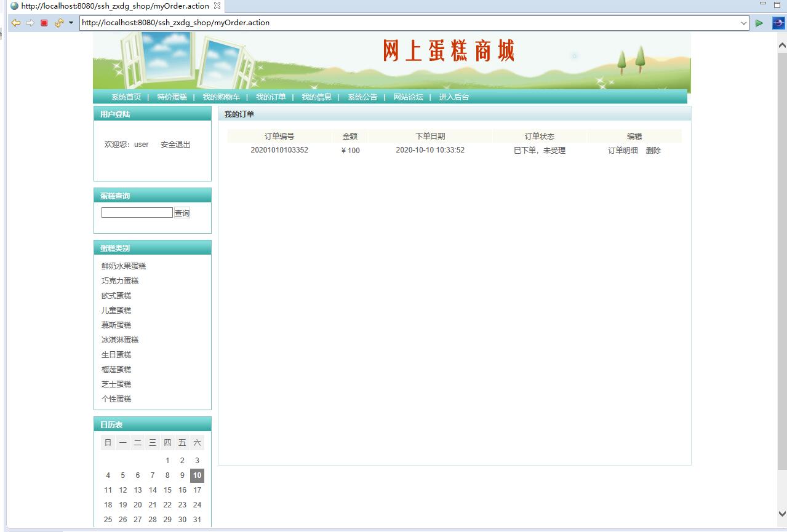Close the myOrder.action browser tab
This screenshot has height=532, width=787.
point(217,6)
